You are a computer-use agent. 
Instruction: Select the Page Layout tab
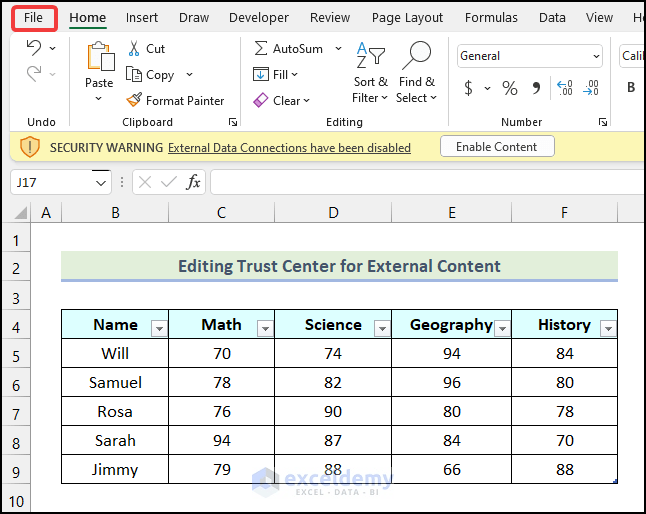(x=407, y=18)
